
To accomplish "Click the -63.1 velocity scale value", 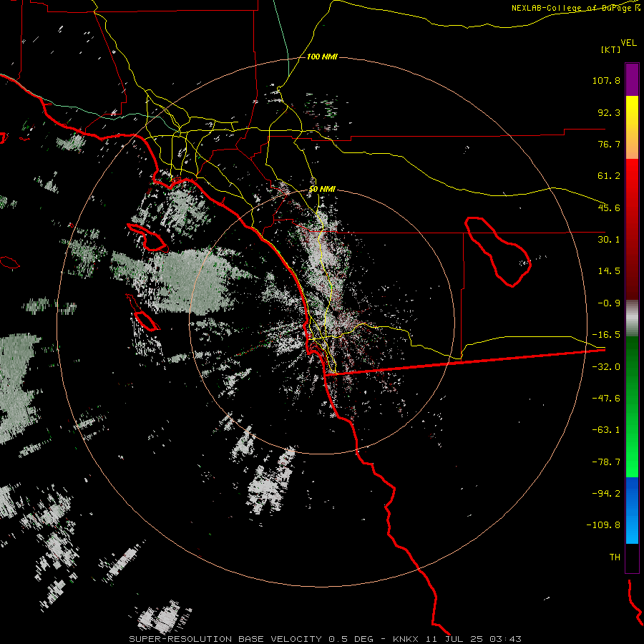I will (606, 430).
